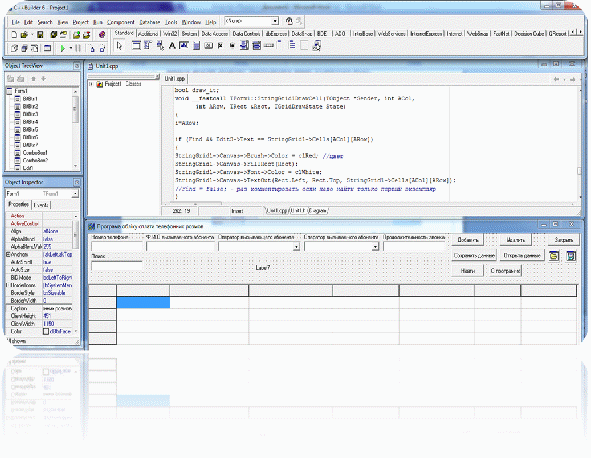The width and height of the screenshot is (591, 458).
Task: Pick the ComboBox component from the palette
Action: pyautogui.click(x=257, y=46)
